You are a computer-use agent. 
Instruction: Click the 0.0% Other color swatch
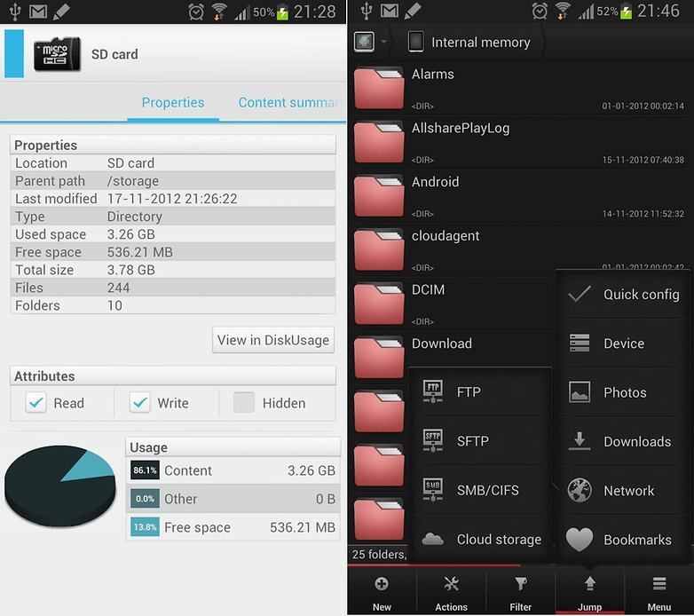[146, 499]
